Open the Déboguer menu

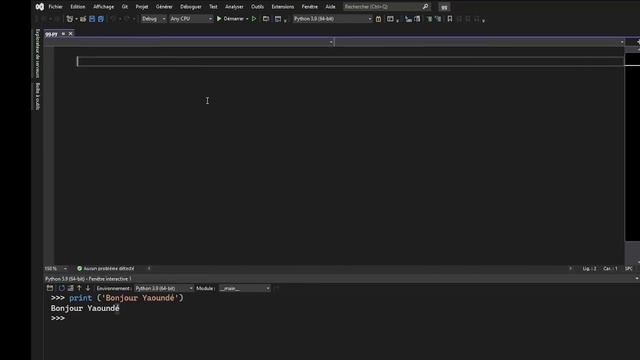tap(191, 7)
